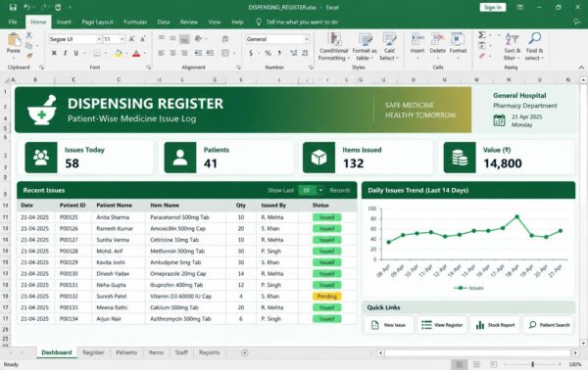The image size is (588, 370).
Task: Open the Stock Report quick link
Action: click(495, 325)
